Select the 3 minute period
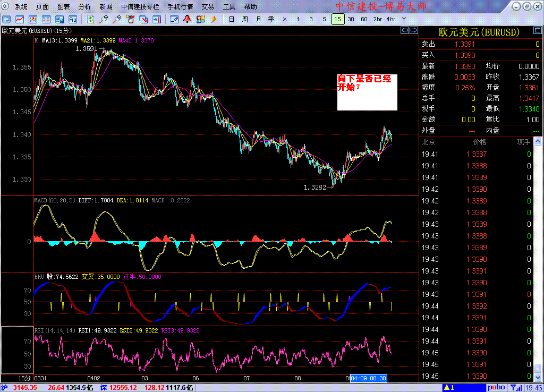Viewport: 544px width, 392px height. click(x=311, y=20)
